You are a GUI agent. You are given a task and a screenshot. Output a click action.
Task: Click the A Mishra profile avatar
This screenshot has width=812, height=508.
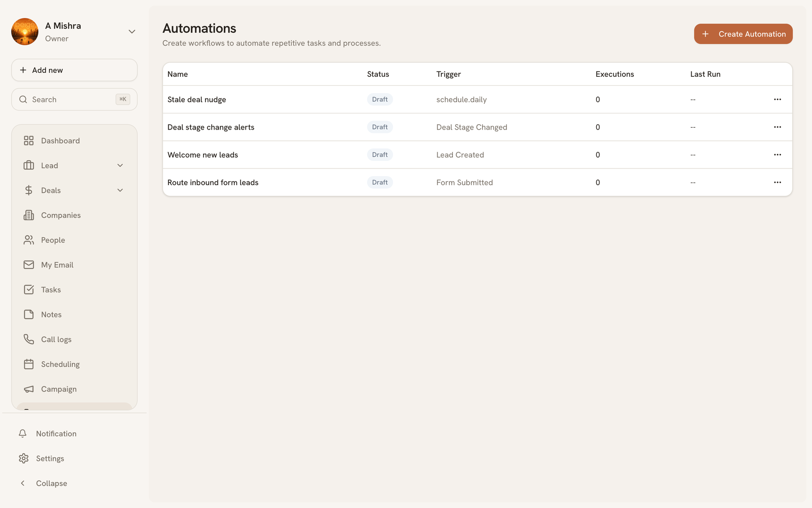pos(25,32)
